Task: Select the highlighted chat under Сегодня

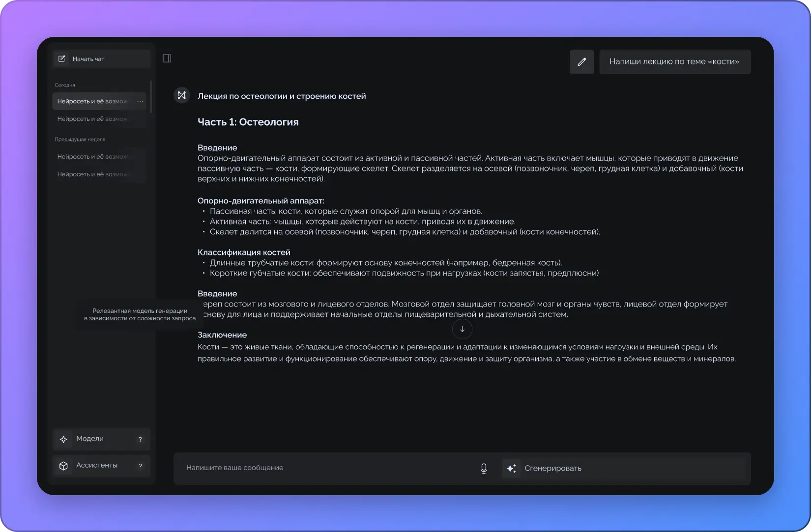Action: [93, 102]
